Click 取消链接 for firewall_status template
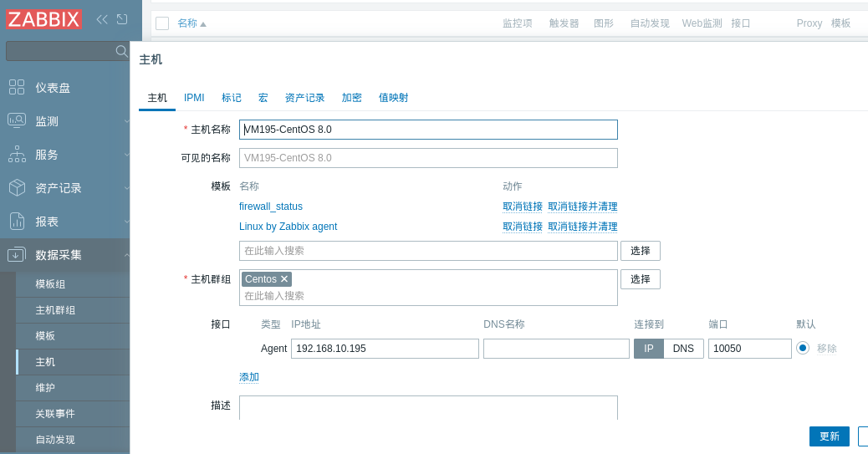This screenshot has width=868, height=454. point(522,207)
